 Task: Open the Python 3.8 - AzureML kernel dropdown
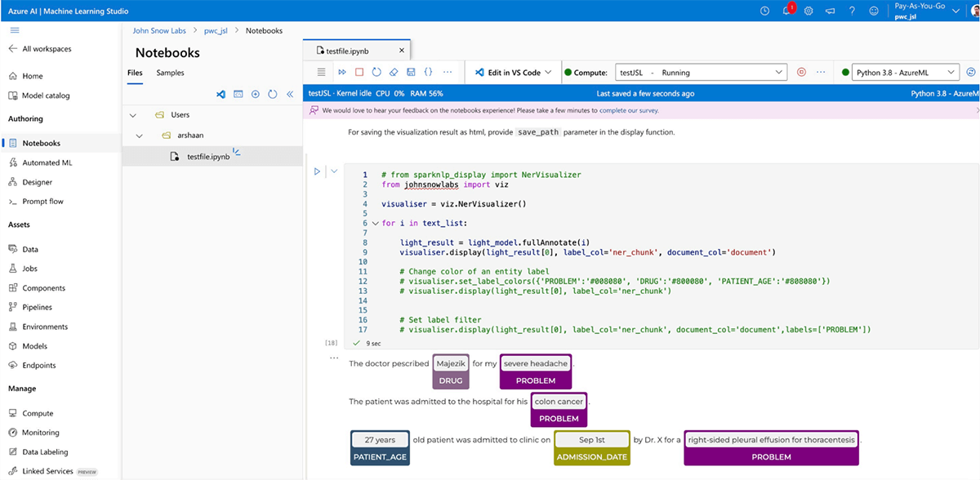pos(906,72)
